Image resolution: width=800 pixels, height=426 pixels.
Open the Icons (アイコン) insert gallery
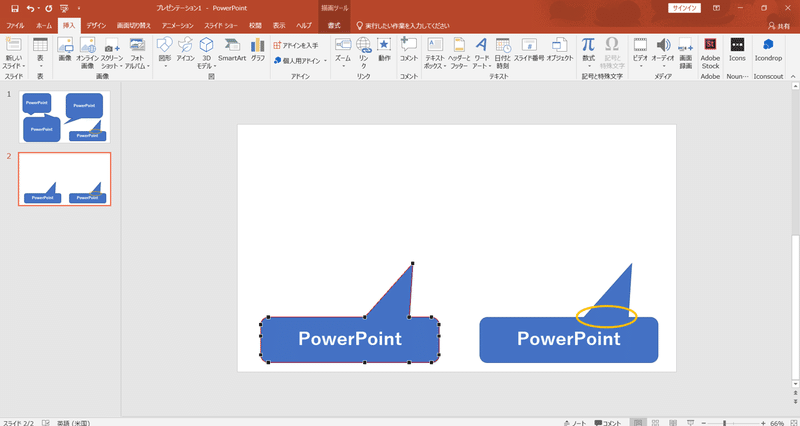[x=186, y=50]
